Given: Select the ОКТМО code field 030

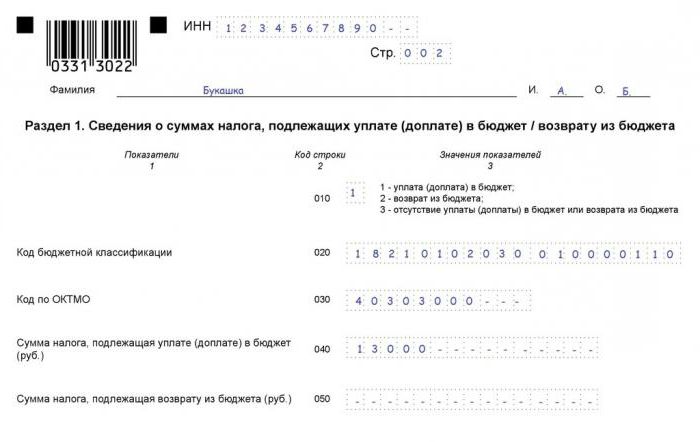Looking at the screenshot, I should 436,300.
